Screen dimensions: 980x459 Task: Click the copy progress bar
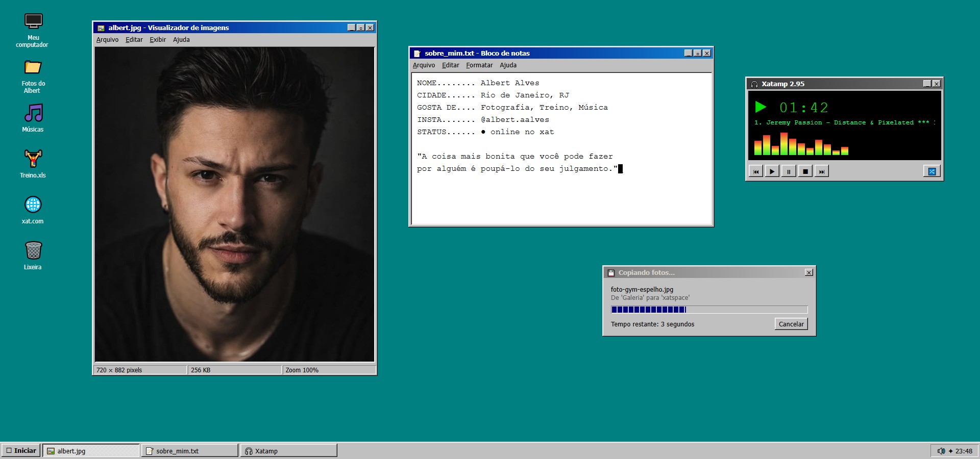coord(709,310)
